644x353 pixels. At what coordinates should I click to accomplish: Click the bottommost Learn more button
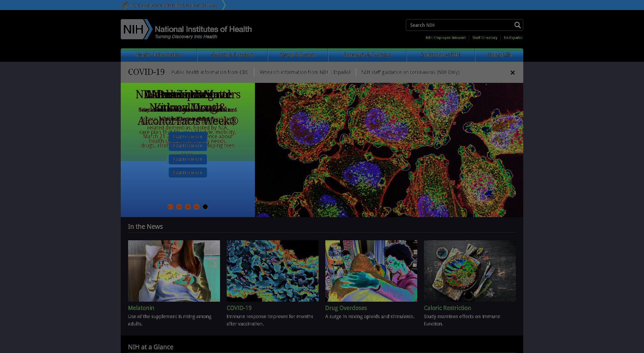(188, 172)
